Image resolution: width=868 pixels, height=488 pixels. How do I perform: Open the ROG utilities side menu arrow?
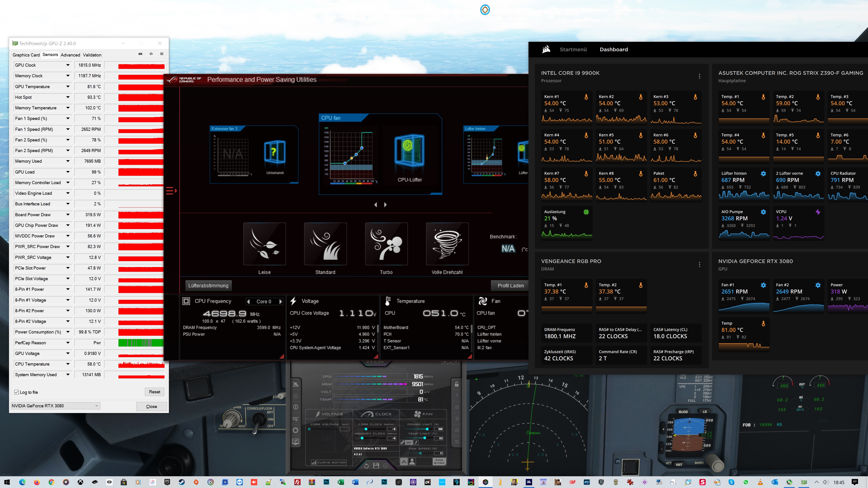[172, 191]
